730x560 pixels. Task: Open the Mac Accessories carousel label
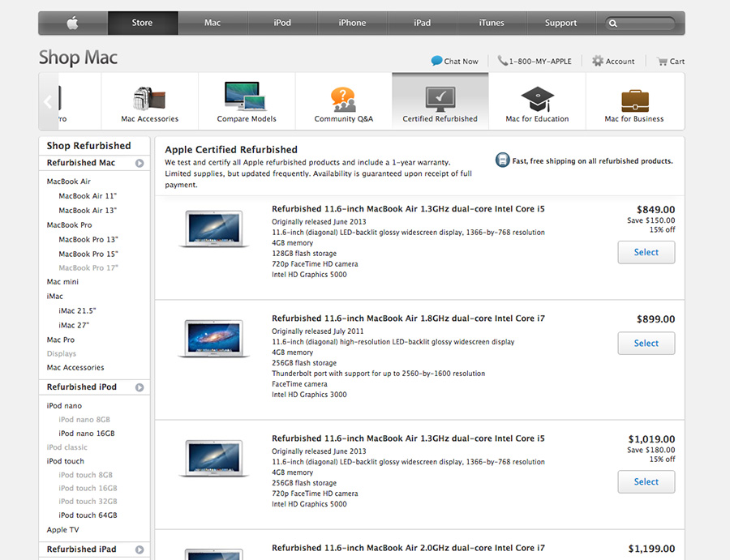tap(149, 119)
